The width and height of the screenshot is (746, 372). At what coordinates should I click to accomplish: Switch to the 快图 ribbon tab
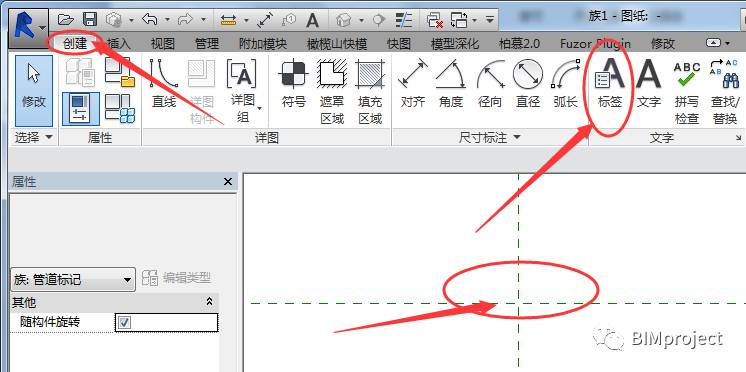click(399, 44)
